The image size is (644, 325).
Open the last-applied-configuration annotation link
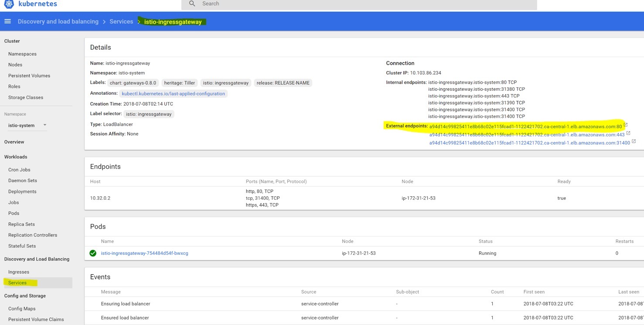click(174, 93)
